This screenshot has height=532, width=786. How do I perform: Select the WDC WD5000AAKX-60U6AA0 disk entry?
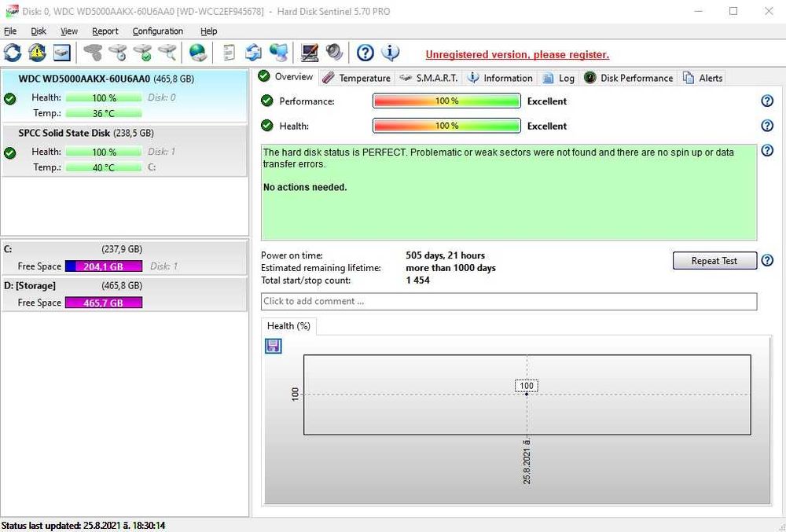124,96
